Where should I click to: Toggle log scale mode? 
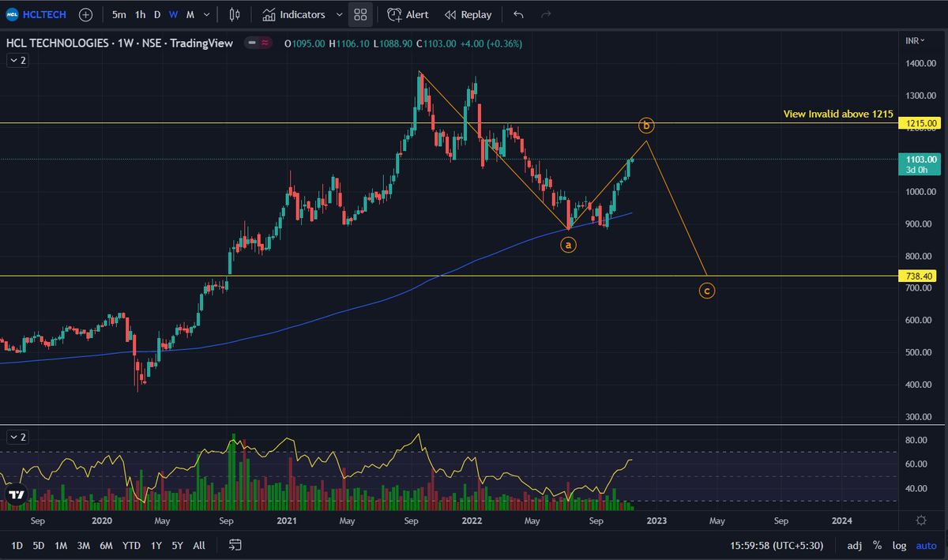pyautogui.click(x=899, y=545)
